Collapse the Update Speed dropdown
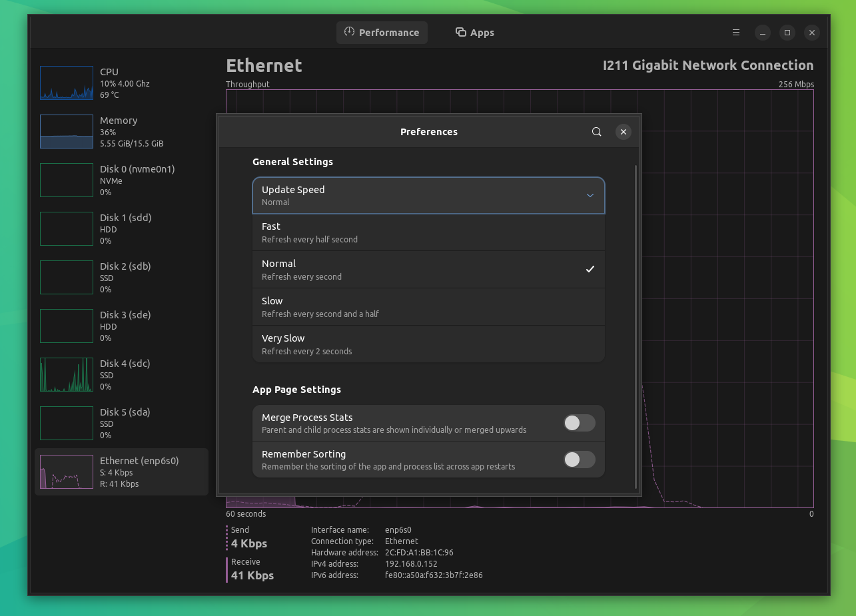This screenshot has width=856, height=616. point(590,195)
